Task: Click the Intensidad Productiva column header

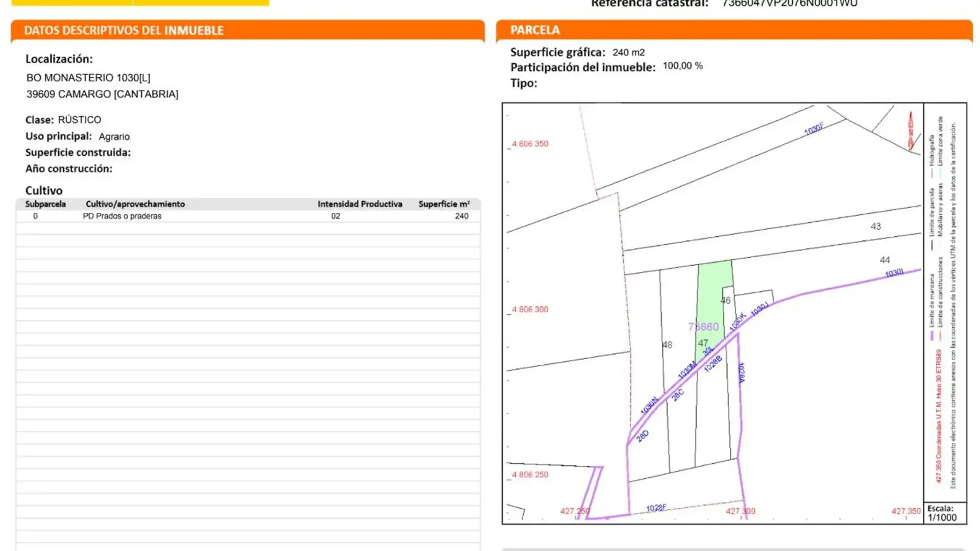Action: tap(359, 204)
